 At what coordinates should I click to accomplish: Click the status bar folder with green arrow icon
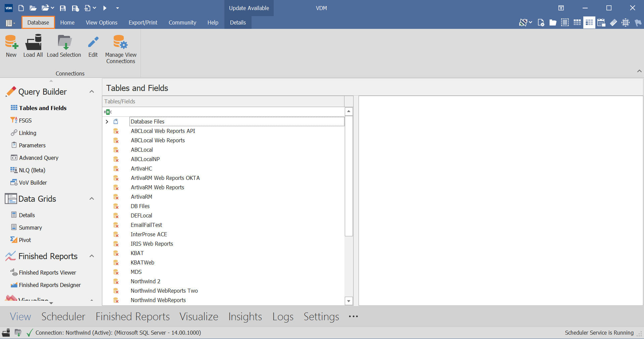point(18,333)
